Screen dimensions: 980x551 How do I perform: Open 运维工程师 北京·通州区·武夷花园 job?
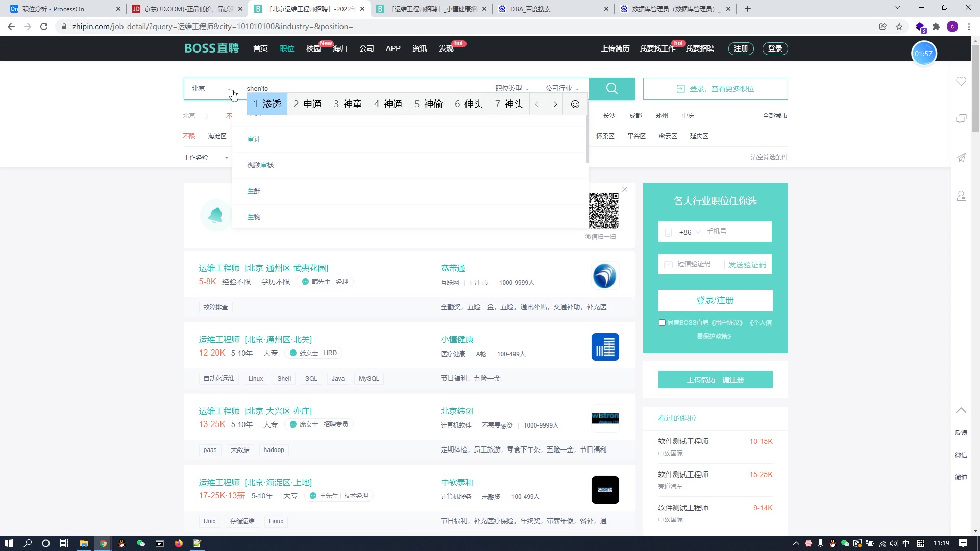(x=263, y=268)
